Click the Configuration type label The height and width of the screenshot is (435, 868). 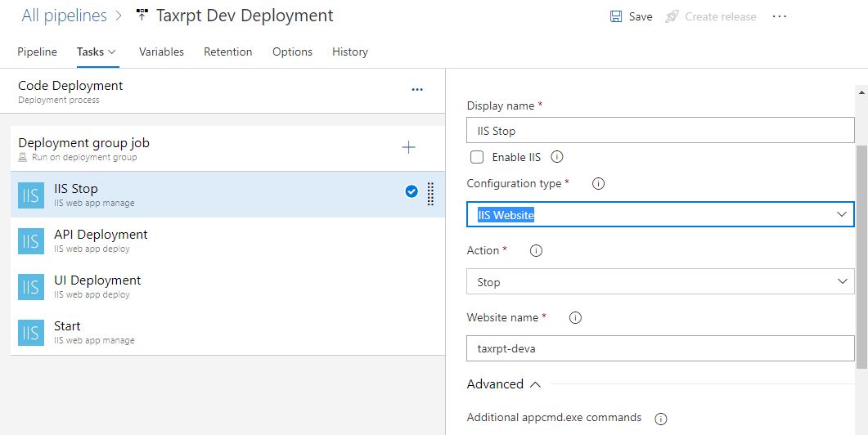515,183
